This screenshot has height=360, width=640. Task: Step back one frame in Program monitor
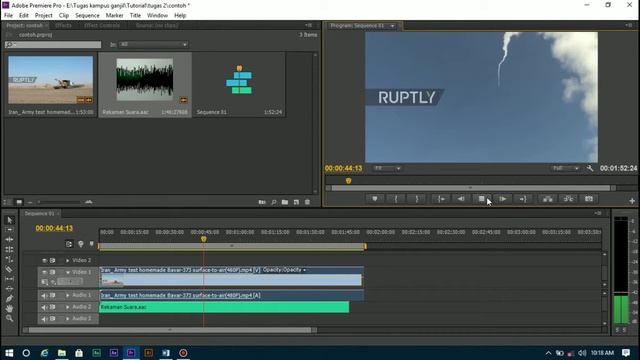[461, 199]
